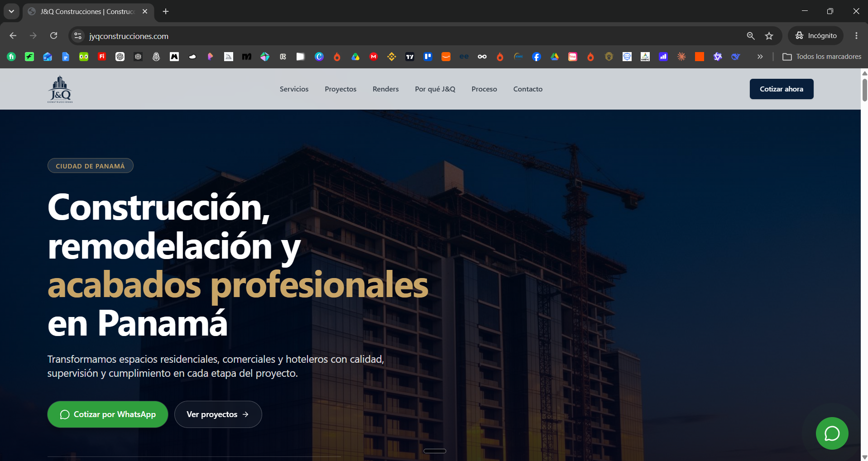Click the 'acabados profesionales' gold heading text
The image size is (868, 461).
tap(238, 285)
